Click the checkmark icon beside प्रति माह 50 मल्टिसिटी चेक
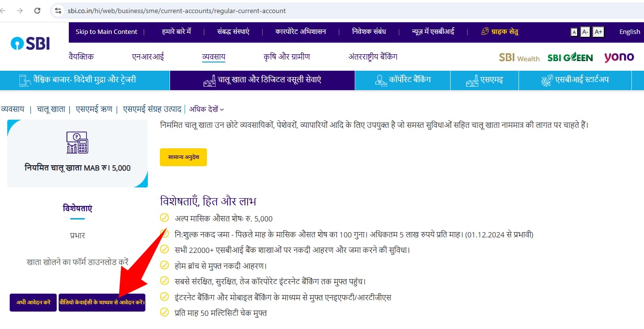The image size is (644, 329). point(164,313)
